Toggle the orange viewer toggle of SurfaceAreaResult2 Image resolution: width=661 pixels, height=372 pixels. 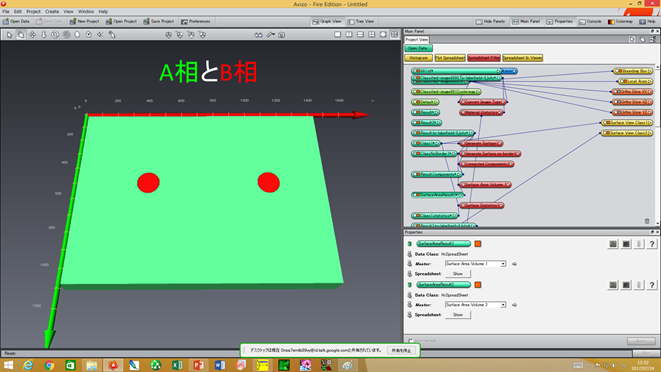click(478, 285)
